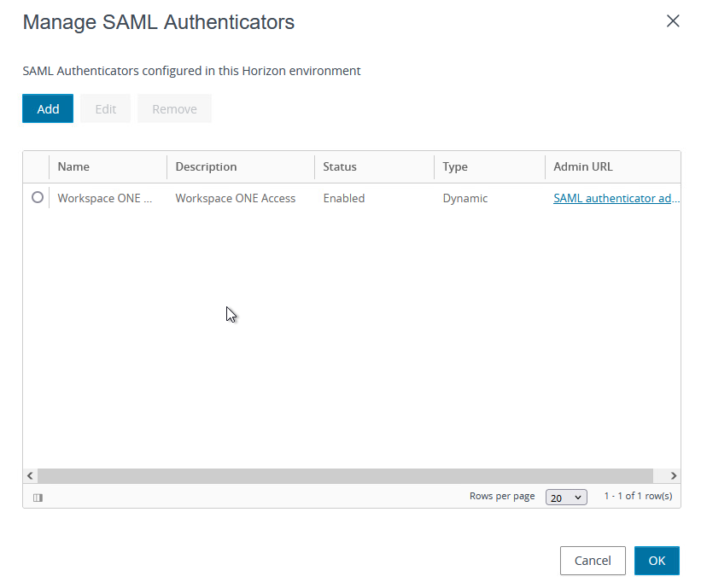Toggle the column chooser icon below the table

pos(38,498)
